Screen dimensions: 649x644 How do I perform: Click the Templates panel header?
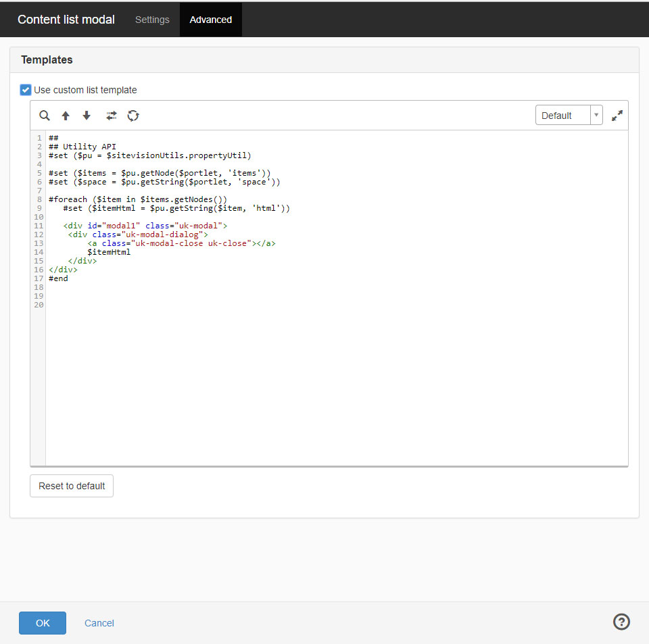point(47,59)
